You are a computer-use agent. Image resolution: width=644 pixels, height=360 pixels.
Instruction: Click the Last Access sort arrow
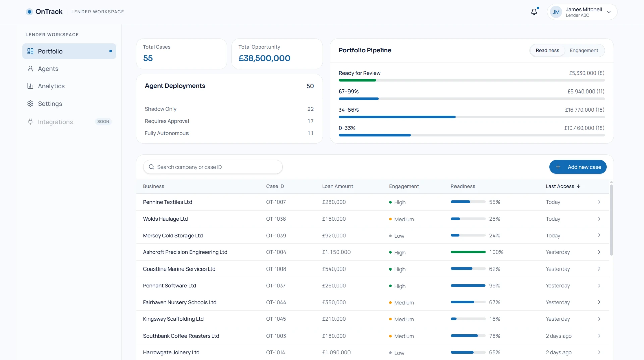[x=579, y=186]
